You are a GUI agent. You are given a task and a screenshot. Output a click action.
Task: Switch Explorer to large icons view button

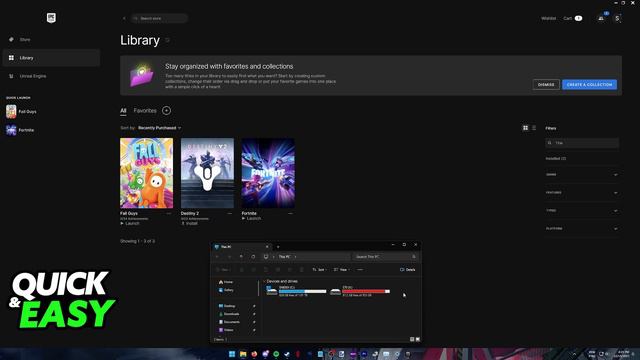(x=418, y=339)
